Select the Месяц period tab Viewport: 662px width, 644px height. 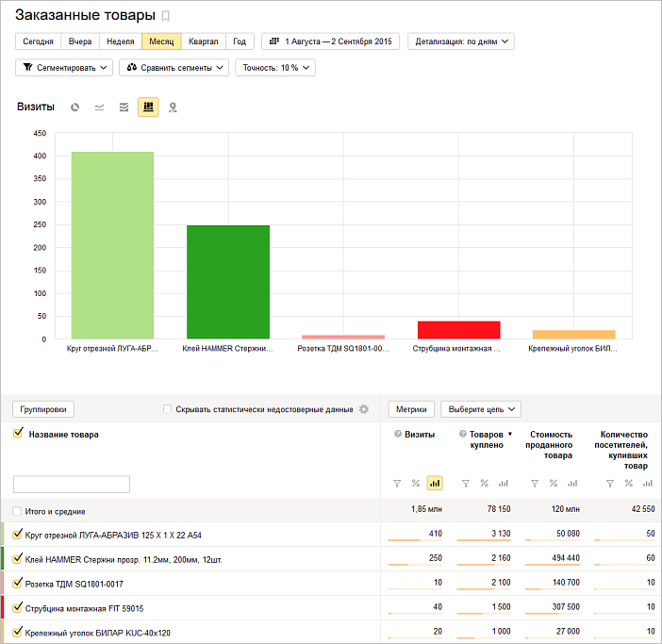[161, 41]
